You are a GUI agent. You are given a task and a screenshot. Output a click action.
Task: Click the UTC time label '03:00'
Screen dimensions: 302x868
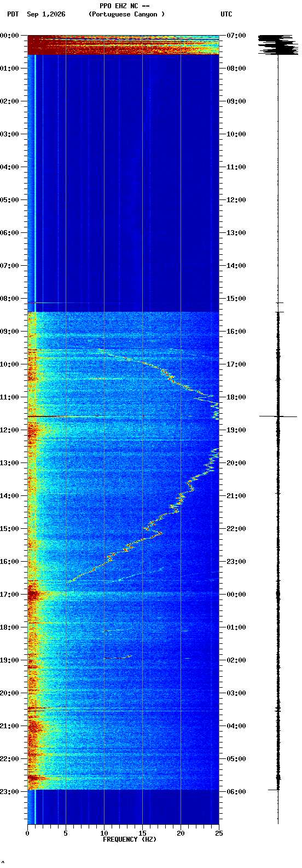click(236, 693)
